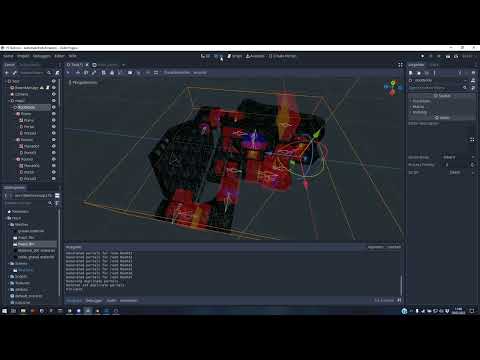480x360 pixels.
Task: Copy the output panel text
Action: click(x=376, y=247)
